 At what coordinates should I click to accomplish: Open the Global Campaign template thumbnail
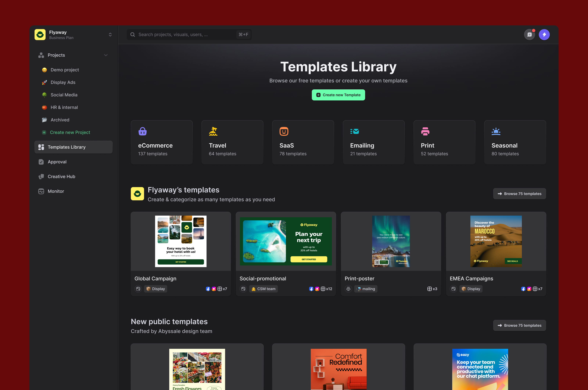pyautogui.click(x=181, y=241)
